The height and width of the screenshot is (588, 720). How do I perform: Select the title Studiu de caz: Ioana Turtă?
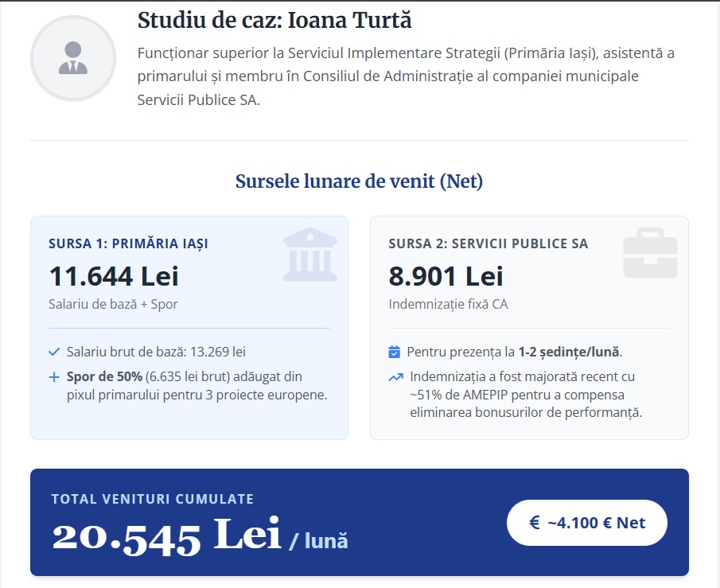click(x=274, y=20)
